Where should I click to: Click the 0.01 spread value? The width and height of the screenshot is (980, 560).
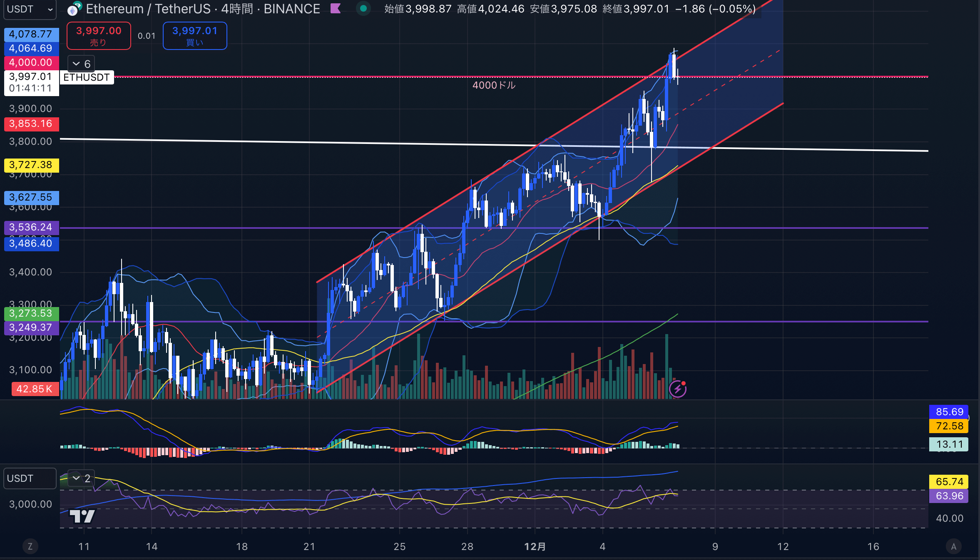tap(147, 36)
